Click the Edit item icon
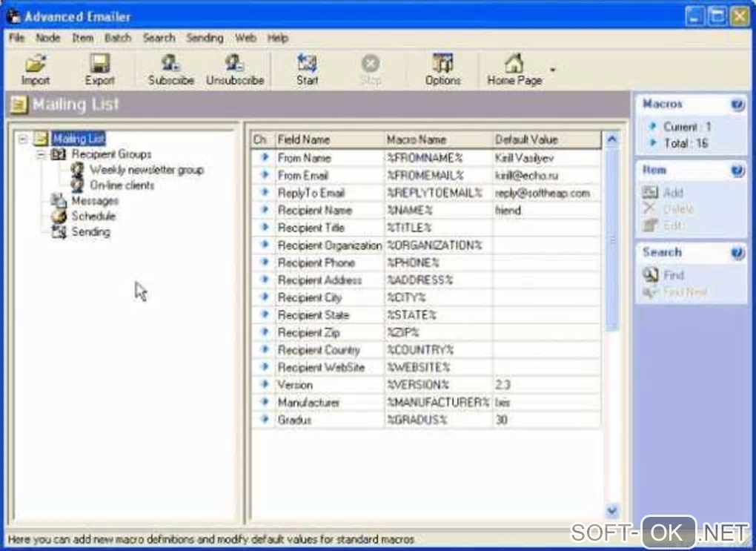The width and height of the screenshot is (756, 551). pyautogui.click(x=650, y=225)
